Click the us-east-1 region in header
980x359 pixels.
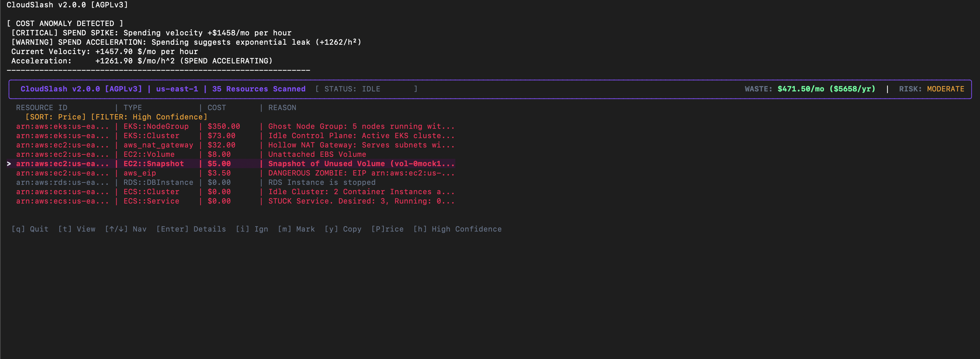pos(177,89)
